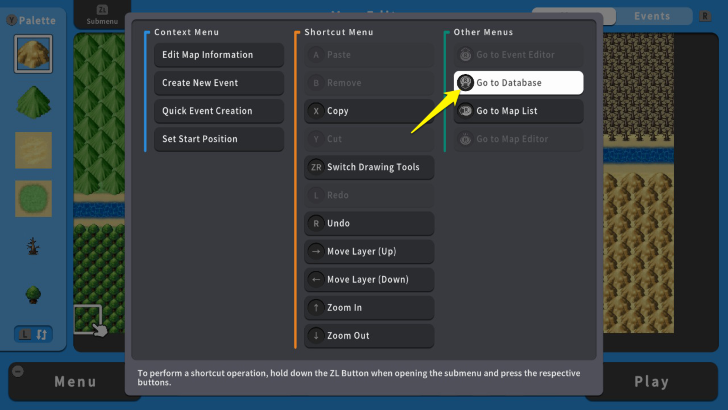Switch to the Events tab

652,16
